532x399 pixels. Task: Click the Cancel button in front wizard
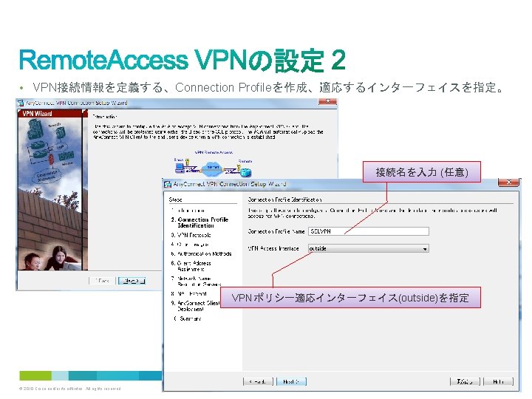[465, 381]
